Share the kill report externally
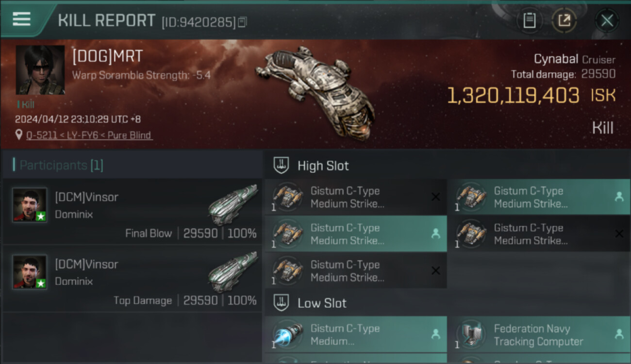The width and height of the screenshot is (631, 364). (x=564, y=21)
